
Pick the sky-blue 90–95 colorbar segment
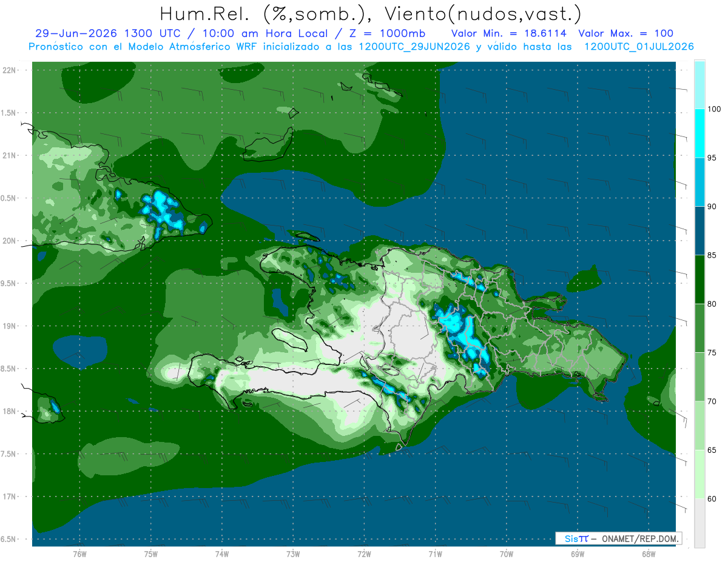(x=699, y=182)
